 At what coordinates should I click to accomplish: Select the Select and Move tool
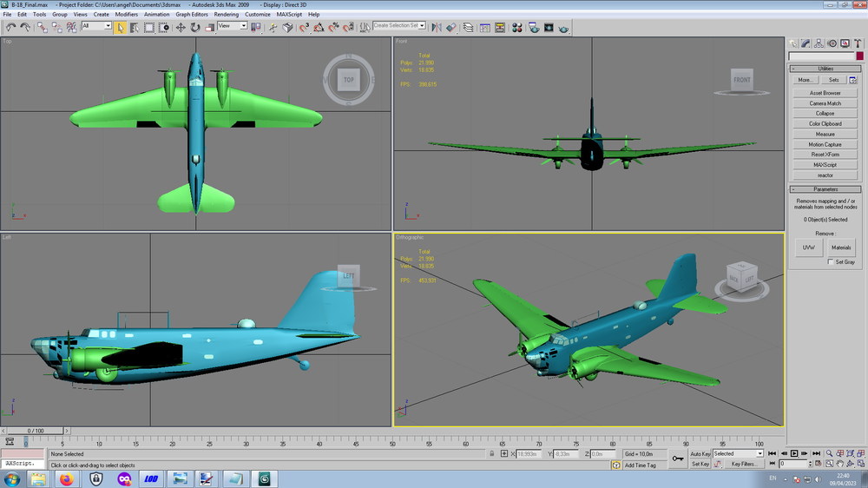(x=181, y=27)
